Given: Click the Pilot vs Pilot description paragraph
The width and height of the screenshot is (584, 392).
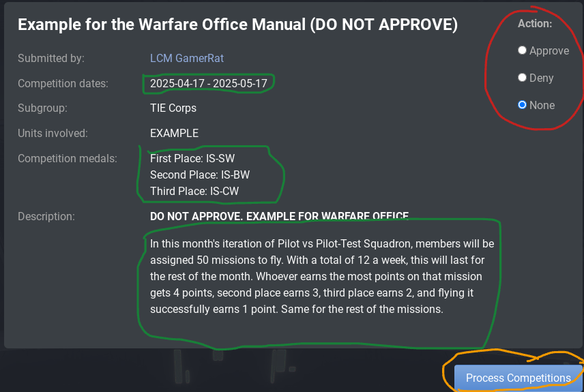Looking at the screenshot, I should [x=321, y=276].
